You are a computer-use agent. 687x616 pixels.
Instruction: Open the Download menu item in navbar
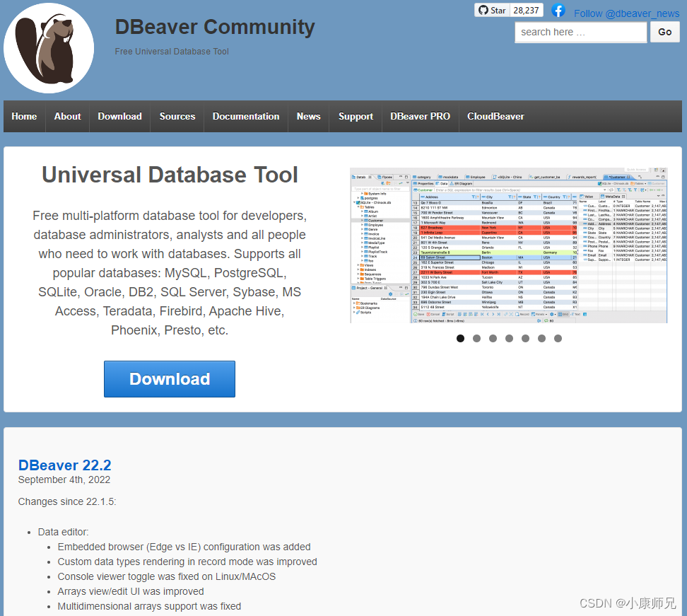pyautogui.click(x=119, y=116)
